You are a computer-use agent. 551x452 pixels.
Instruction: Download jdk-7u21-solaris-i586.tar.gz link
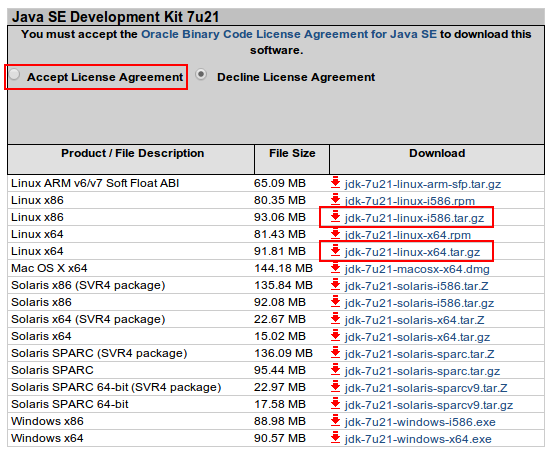[x=419, y=303]
